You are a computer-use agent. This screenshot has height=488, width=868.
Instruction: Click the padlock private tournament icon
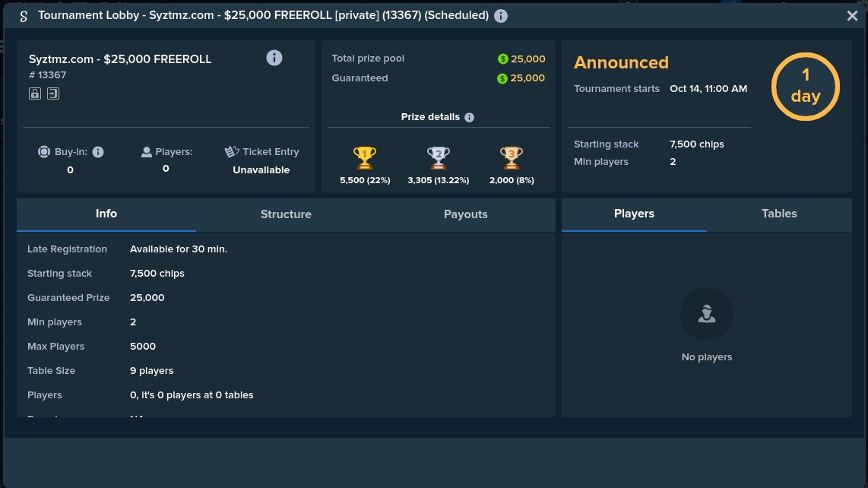tap(35, 93)
